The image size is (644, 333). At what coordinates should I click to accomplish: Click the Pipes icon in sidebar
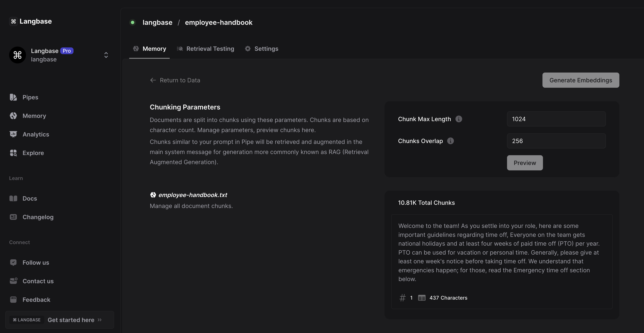tap(13, 97)
